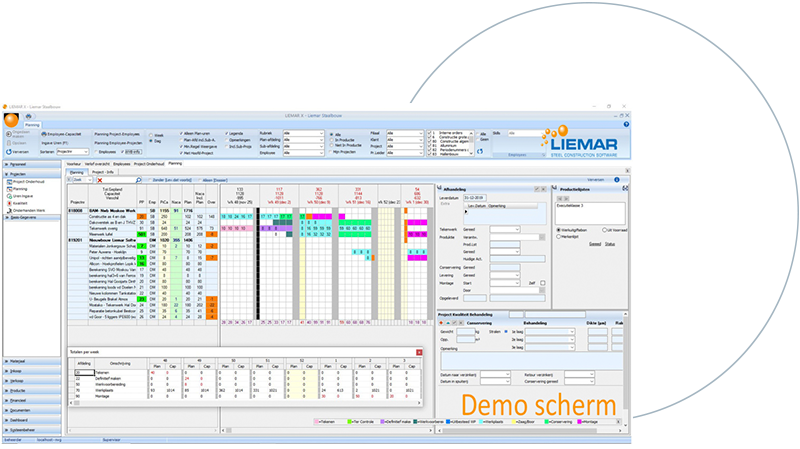Toggle the Legenda checkbox
Screen dimensions: 800x449
pyautogui.click(x=227, y=134)
